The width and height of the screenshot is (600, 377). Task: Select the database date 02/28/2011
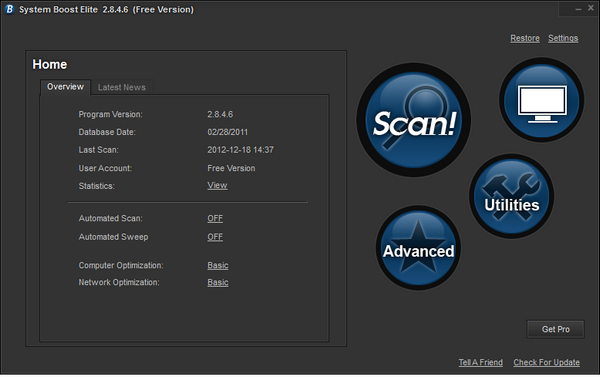(228, 132)
